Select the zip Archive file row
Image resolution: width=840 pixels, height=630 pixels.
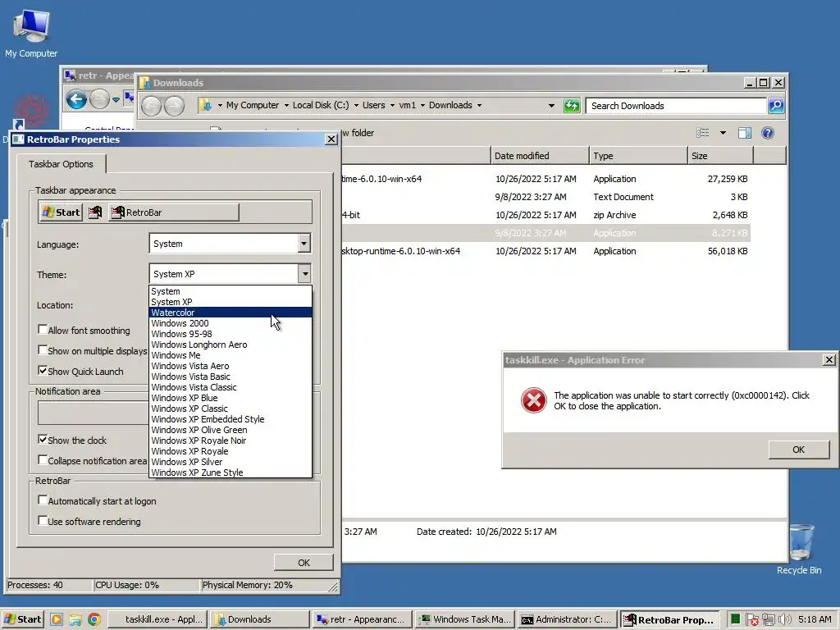[x=546, y=215]
